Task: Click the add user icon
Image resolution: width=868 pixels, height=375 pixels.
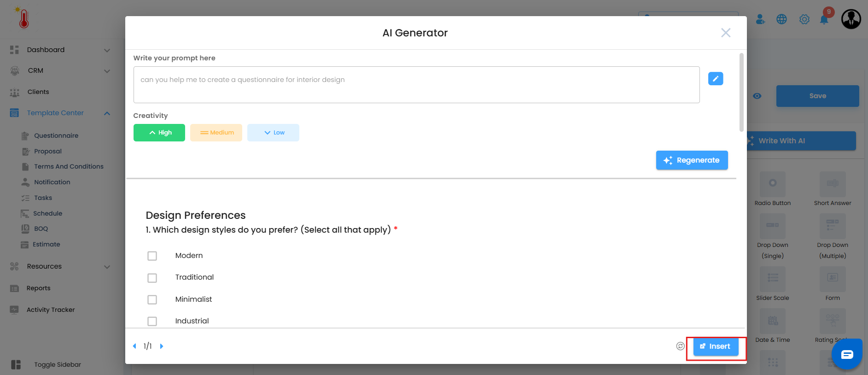Action: click(760, 19)
